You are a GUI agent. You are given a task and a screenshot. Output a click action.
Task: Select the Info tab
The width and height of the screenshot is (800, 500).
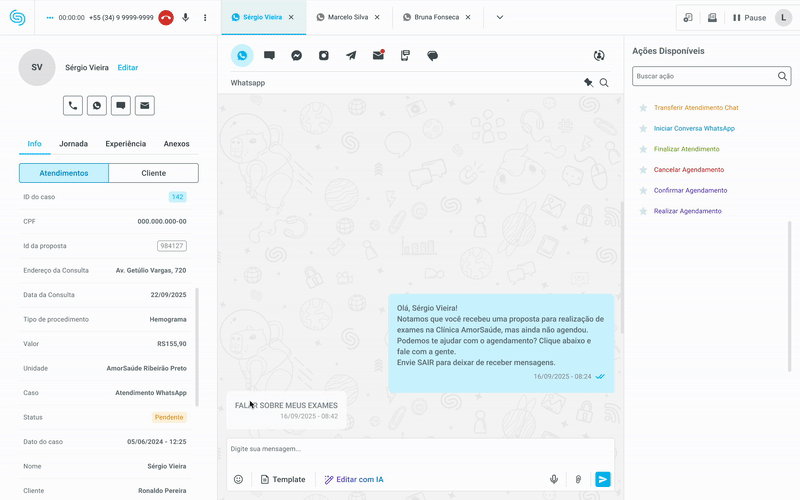click(x=35, y=144)
